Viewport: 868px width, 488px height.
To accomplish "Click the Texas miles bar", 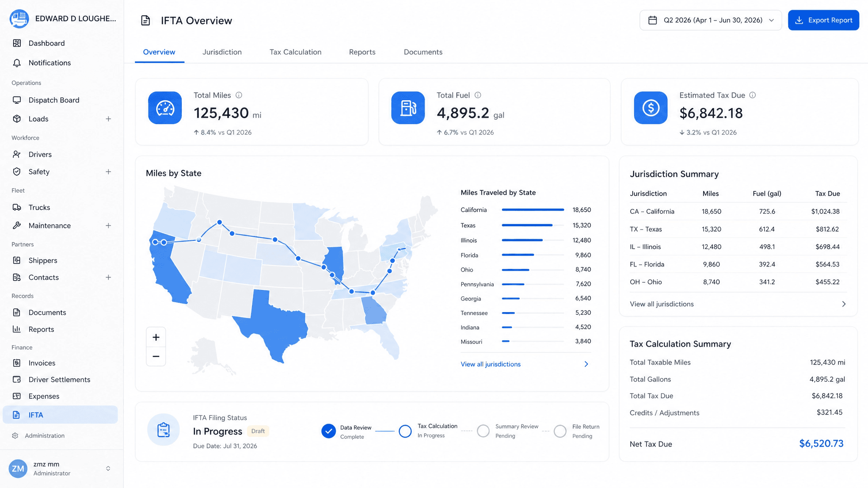I will point(533,225).
